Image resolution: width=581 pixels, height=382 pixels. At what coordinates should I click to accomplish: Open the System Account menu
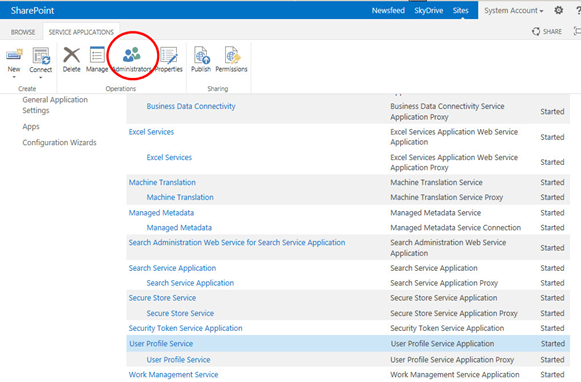514,10
